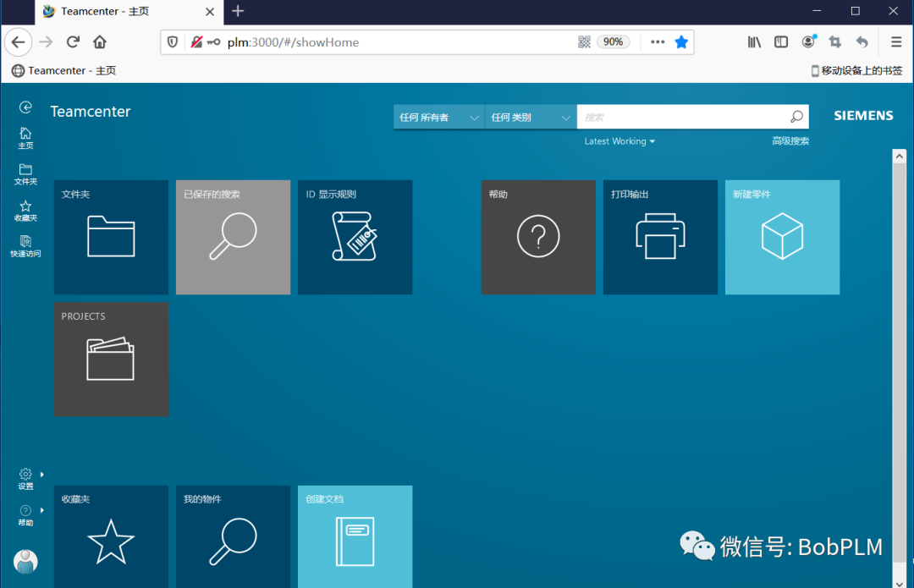Viewport: 914px width, 588px height.
Task: Click the browser address bar URL
Action: tap(293, 42)
